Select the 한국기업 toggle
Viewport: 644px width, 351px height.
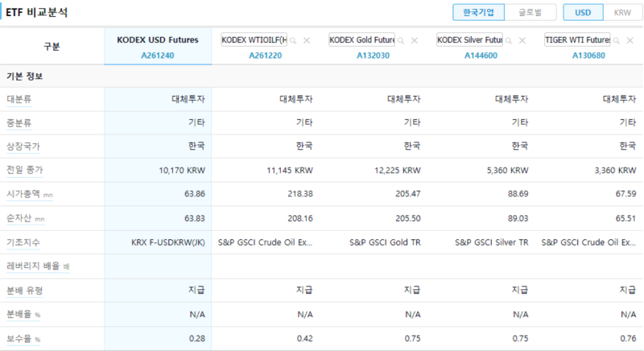click(x=478, y=12)
